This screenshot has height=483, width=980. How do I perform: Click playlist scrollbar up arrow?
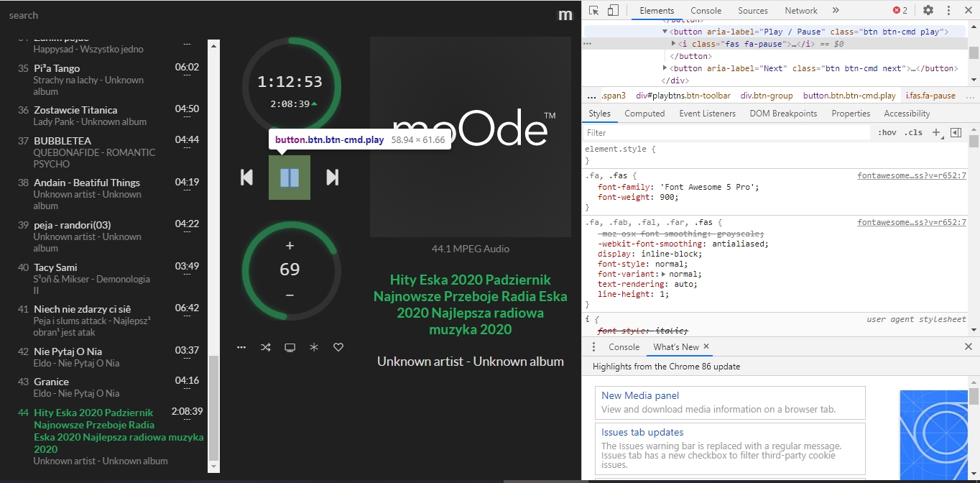[x=213, y=45]
